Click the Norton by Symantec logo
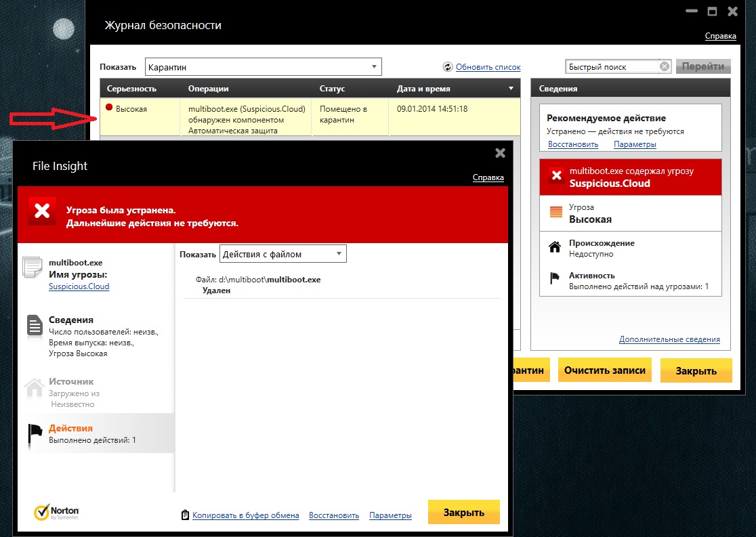The image size is (756, 537). [x=56, y=512]
